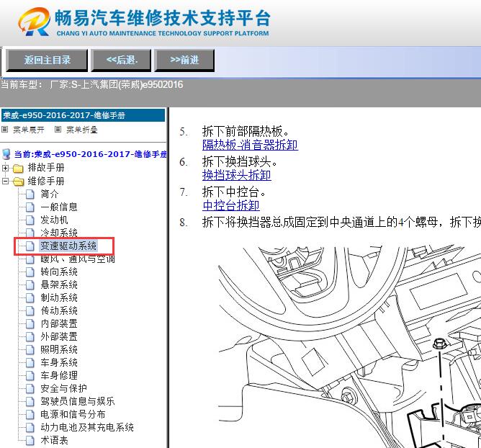Select the 排故手册 tree label

[46, 168]
